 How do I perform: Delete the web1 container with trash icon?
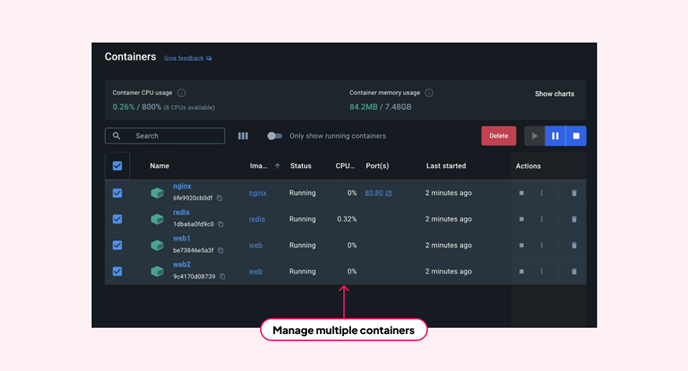[574, 245]
